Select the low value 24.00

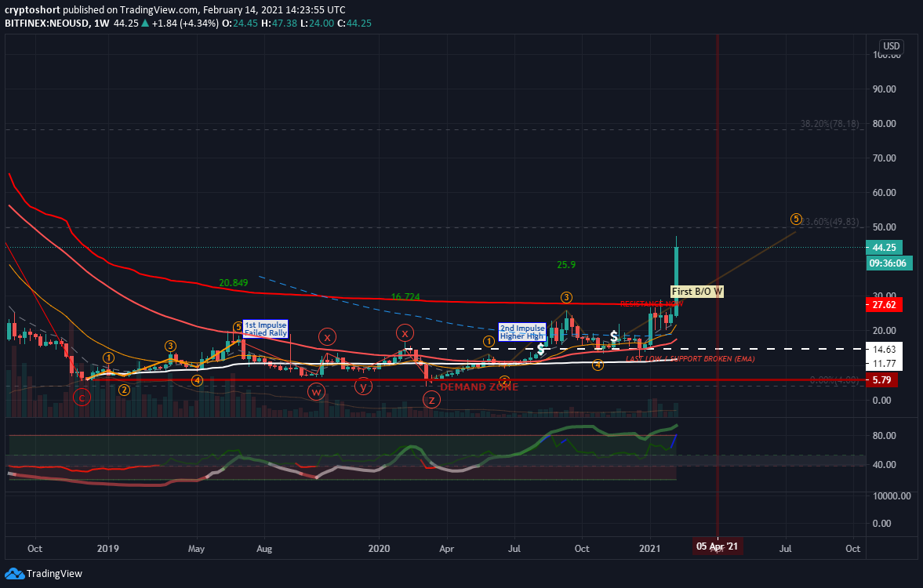[321, 24]
